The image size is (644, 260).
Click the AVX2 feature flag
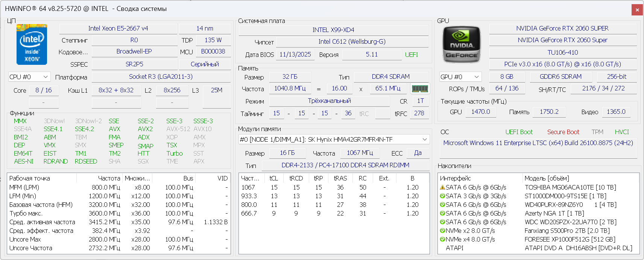tap(145, 129)
